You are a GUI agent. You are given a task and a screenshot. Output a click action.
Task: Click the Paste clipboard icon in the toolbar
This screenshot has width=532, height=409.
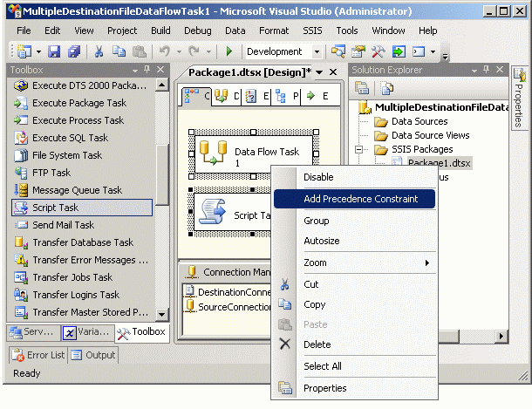tap(140, 51)
